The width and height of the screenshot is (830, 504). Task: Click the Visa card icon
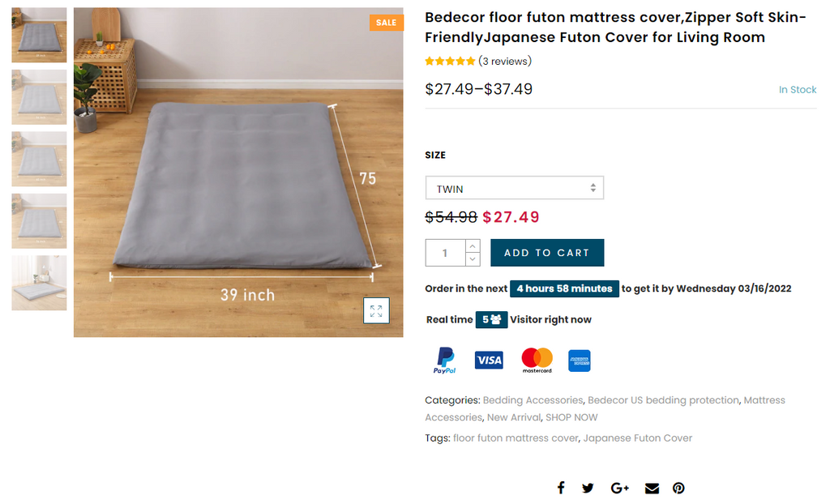(x=489, y=361)
